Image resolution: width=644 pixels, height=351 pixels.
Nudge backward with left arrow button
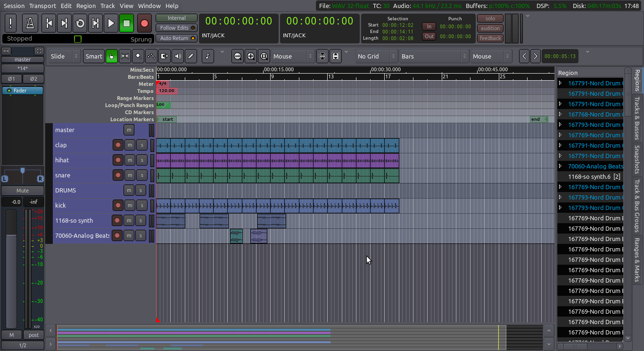coord(524,56)
